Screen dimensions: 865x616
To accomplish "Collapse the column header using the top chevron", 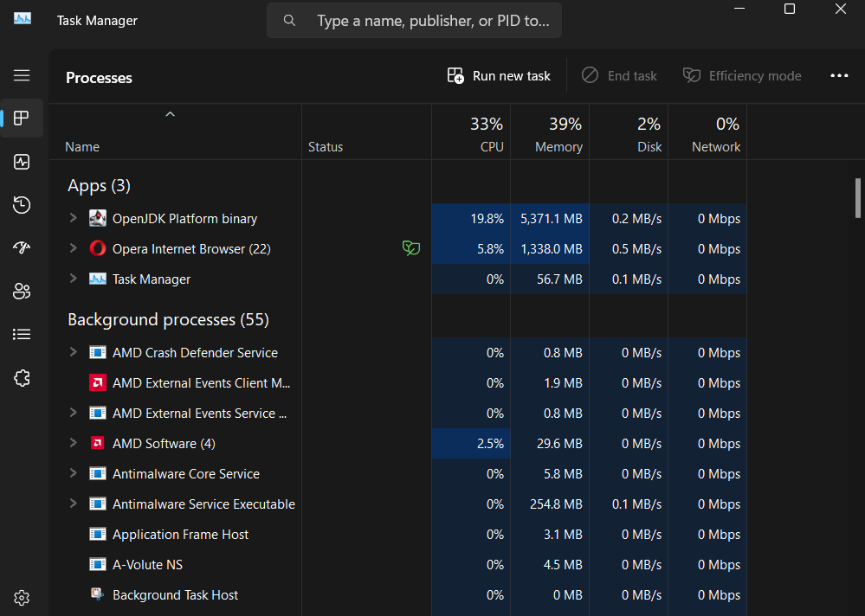I will pos(170,114).
